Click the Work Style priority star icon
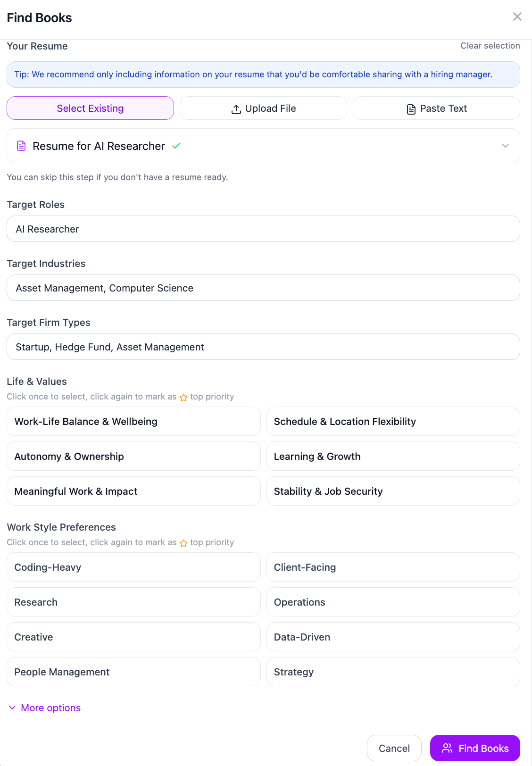 183,543
